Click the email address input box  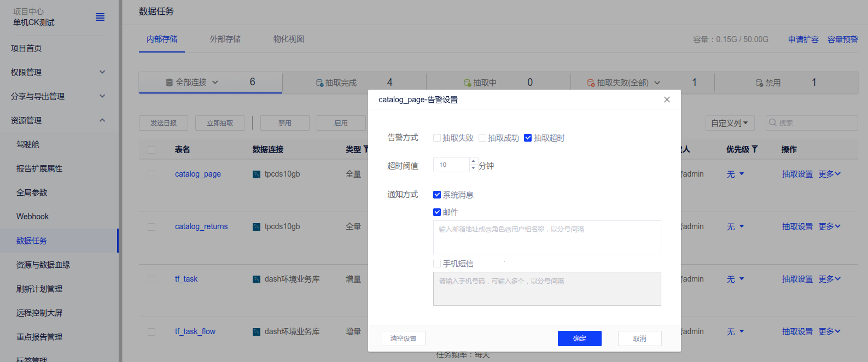(x=547, y=237)
